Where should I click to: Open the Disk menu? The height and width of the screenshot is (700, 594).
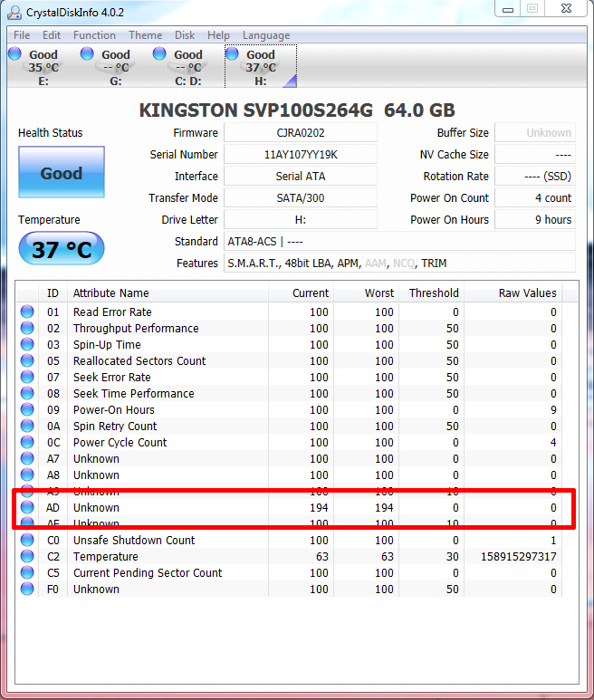pos(185,35)
